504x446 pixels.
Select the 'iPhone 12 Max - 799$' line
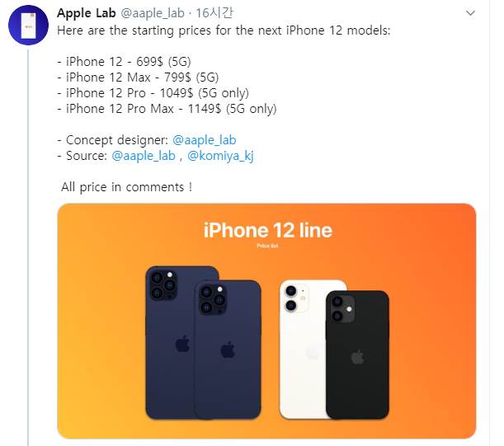[x=138, y=77]
